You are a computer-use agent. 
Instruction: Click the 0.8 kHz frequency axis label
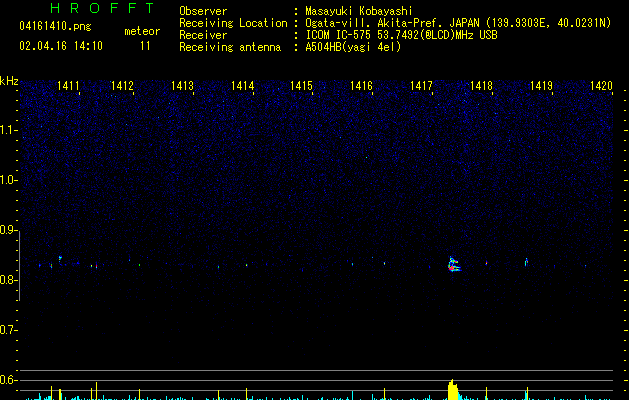coord(8,280)
